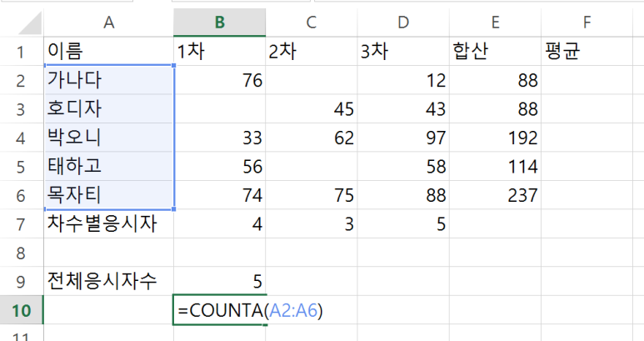Click the 합산 header cell
The image size is (644, 341).
click(x=496, y=52)
